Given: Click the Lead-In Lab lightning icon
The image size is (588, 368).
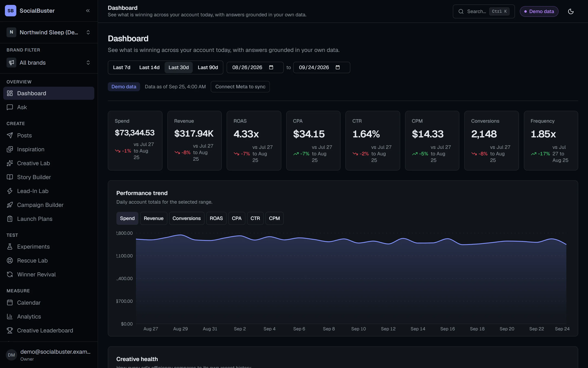Looking at the screenshot, I should point(10,191).
